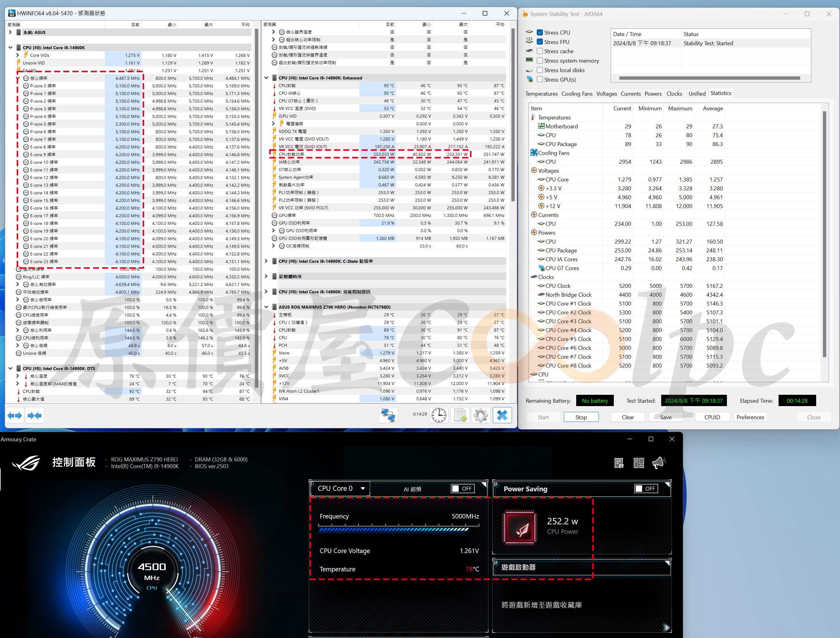Click HWiNFO collapse columns arrows icon
Screen dimensions: 840x638
click(35, 416)
